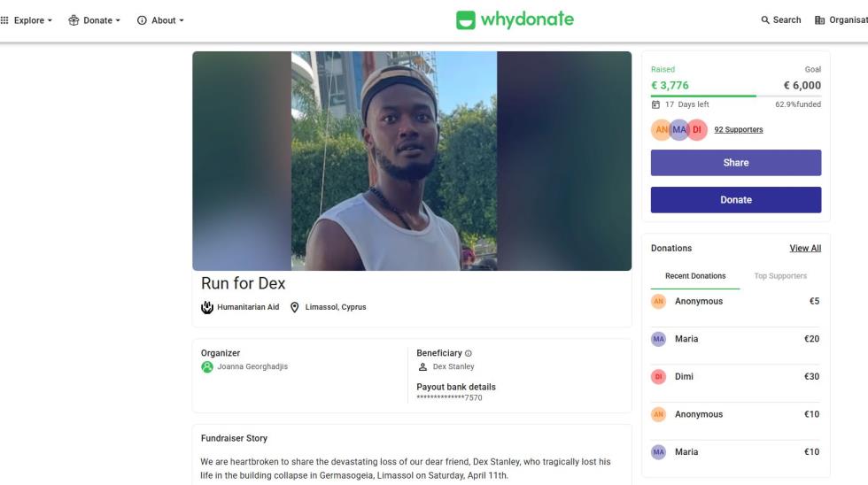
Task: Click the organizer avatar icon
Action: coord(207,367)
